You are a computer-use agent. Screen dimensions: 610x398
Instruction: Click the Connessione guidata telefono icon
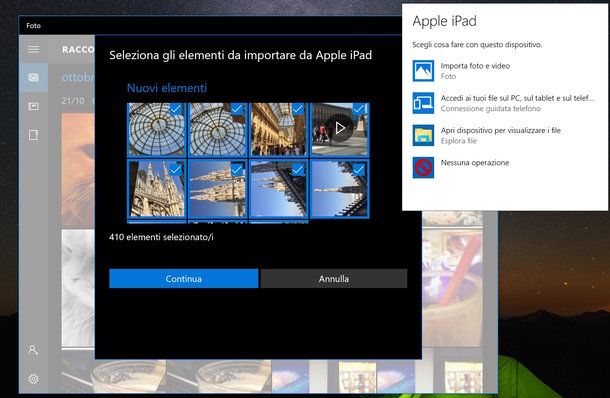tap(423, 103)
